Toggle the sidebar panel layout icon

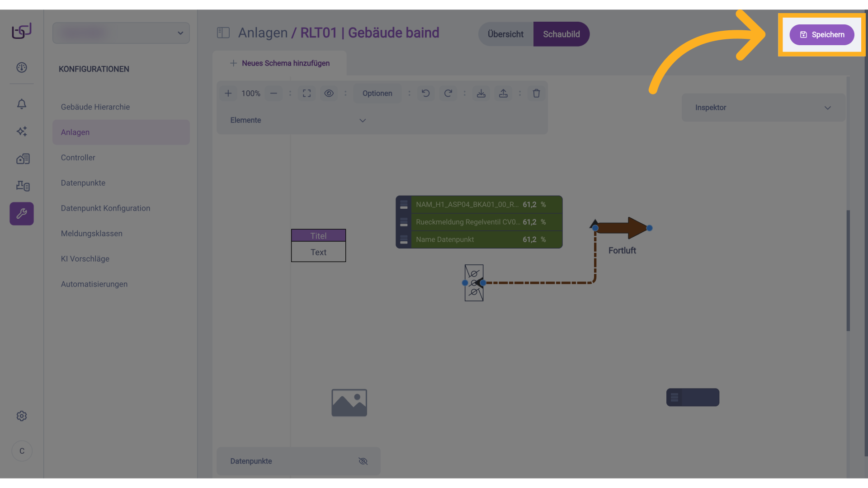[x=223, y=33]
